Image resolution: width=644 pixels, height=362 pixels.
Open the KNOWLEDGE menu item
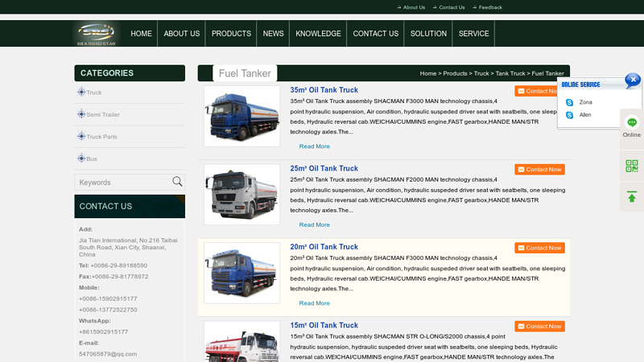pyautogui.click(x=318, y=34)
